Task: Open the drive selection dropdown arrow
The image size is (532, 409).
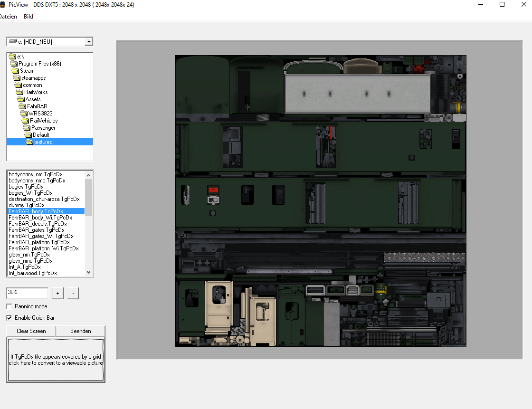Action: coord(89,42)
